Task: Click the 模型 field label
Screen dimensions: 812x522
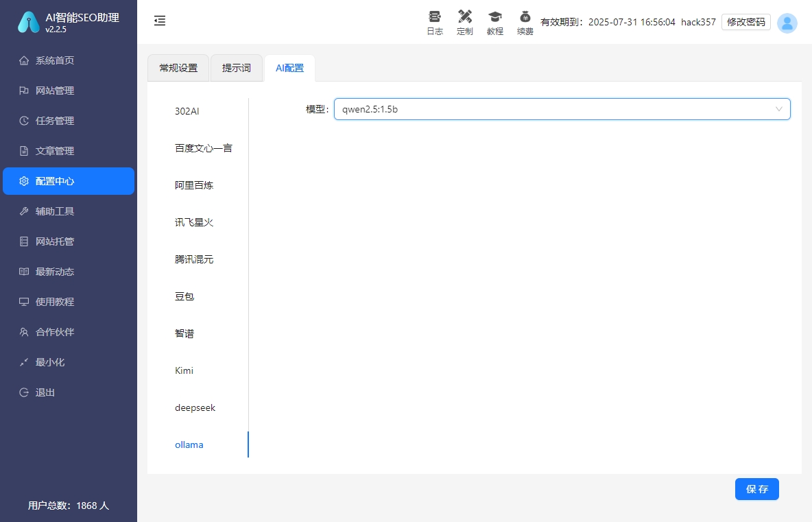Action: pos(317,109)
